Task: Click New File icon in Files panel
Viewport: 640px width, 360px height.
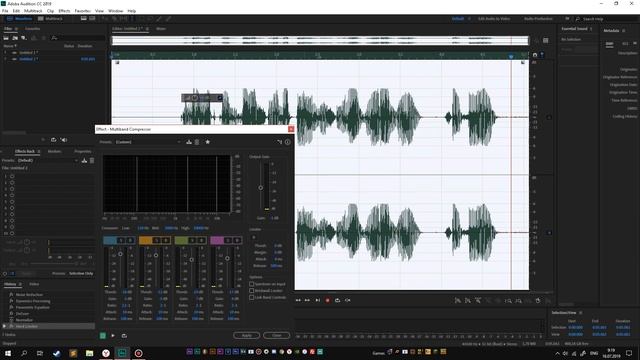Action: (24, 38)
